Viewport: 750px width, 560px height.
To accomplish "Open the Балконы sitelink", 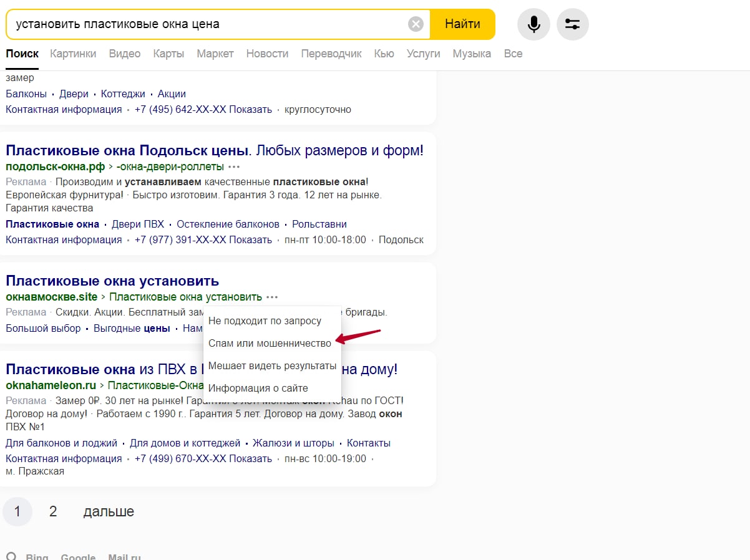I will tap(26, 94).
